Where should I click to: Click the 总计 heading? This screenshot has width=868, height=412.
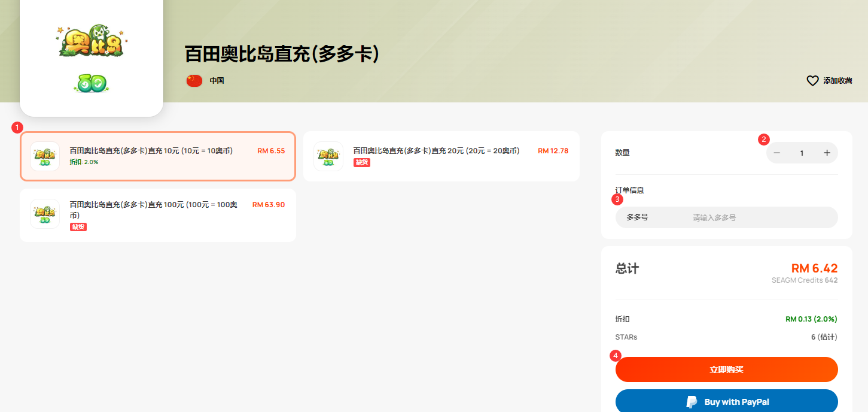[627, 269]
